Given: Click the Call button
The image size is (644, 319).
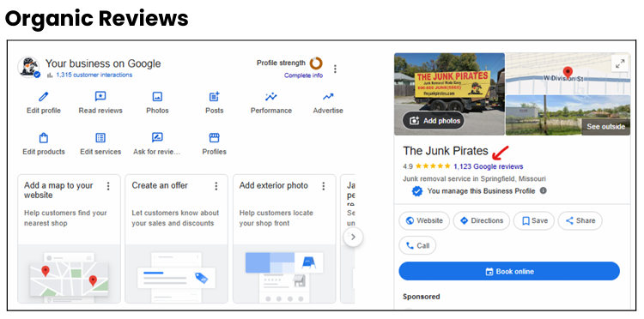Looking at the screenshot, I should tap(417, 245).
